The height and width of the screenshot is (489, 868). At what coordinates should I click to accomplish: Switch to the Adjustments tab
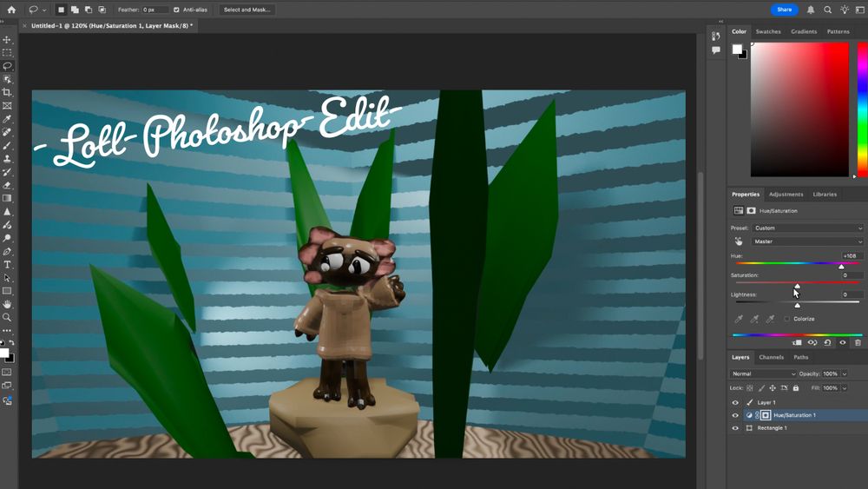[x=786, y=195]
